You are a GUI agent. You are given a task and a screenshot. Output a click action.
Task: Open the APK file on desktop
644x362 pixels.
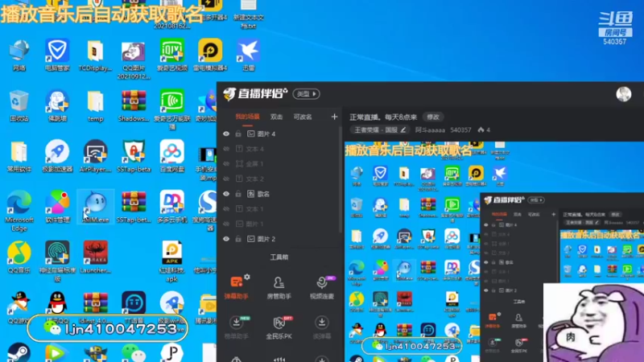point(172,261)
